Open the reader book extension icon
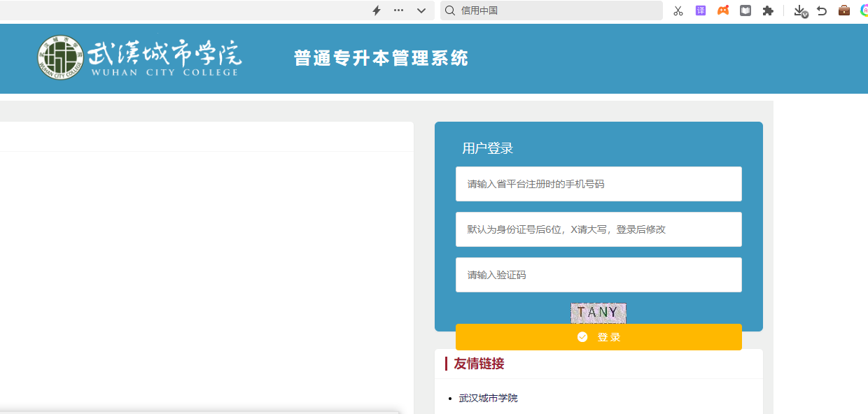The height and width of the screenshot is (414, 868). click(745, 10)
